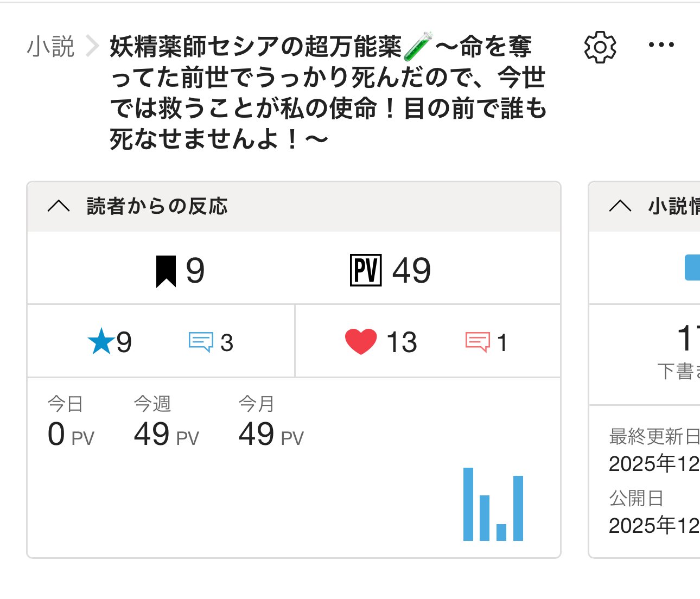This screenshot has width=700, height=599.
Task: Open the novel settings gear
Action: click(x=600, y=47)
